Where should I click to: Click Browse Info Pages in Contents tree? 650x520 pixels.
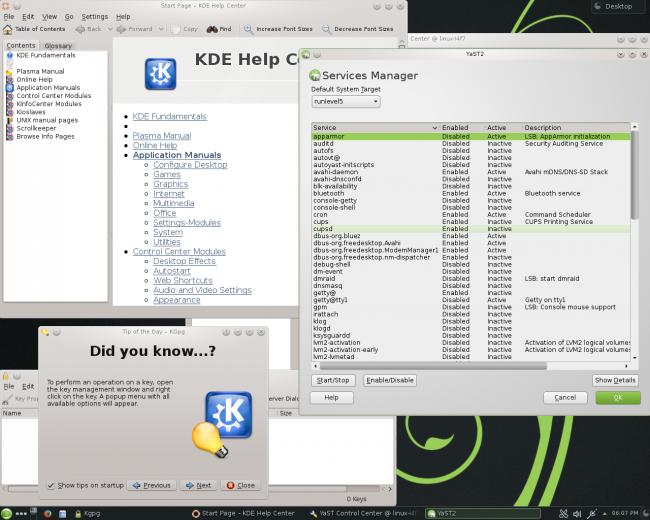pos(46,136)
